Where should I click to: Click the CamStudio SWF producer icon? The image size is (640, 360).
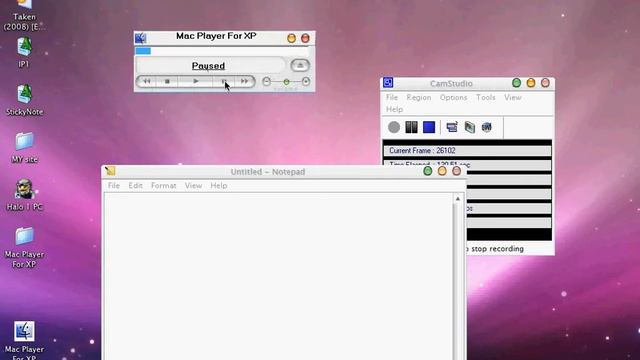coord(487,127)
